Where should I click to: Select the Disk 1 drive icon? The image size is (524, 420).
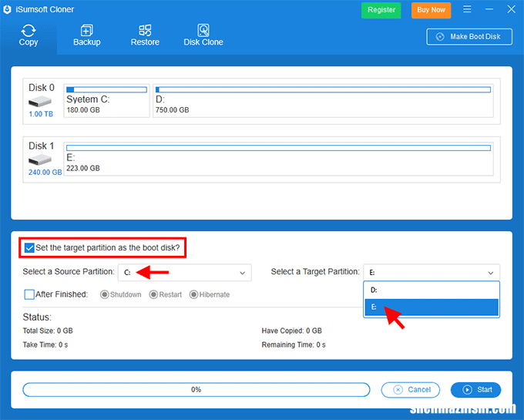tap(40, 160)
